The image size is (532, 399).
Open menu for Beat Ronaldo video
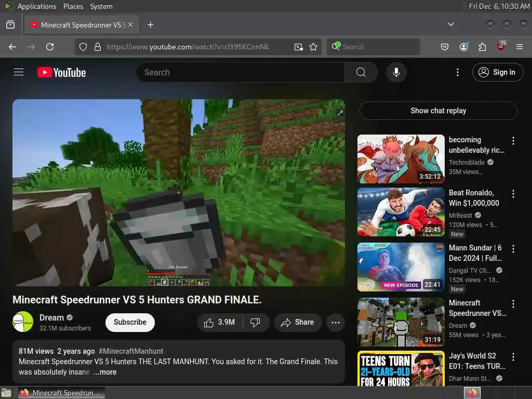coord(513,194)
